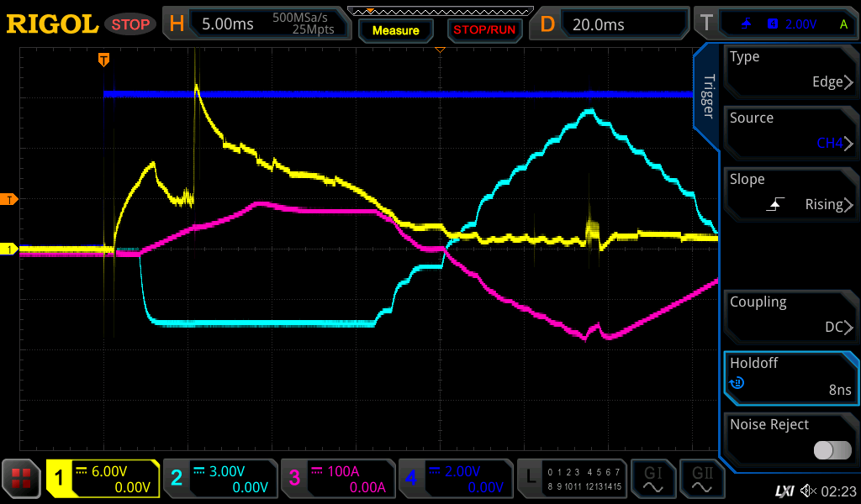This screenshot has height=504, width=861.
Task: Open the function navigation grid icon
Action: (x=22, y=479)
